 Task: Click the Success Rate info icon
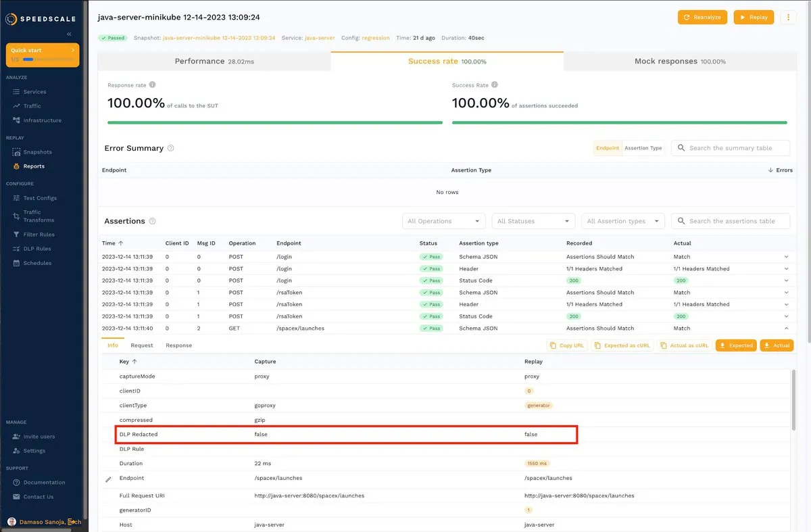[495, 85]
